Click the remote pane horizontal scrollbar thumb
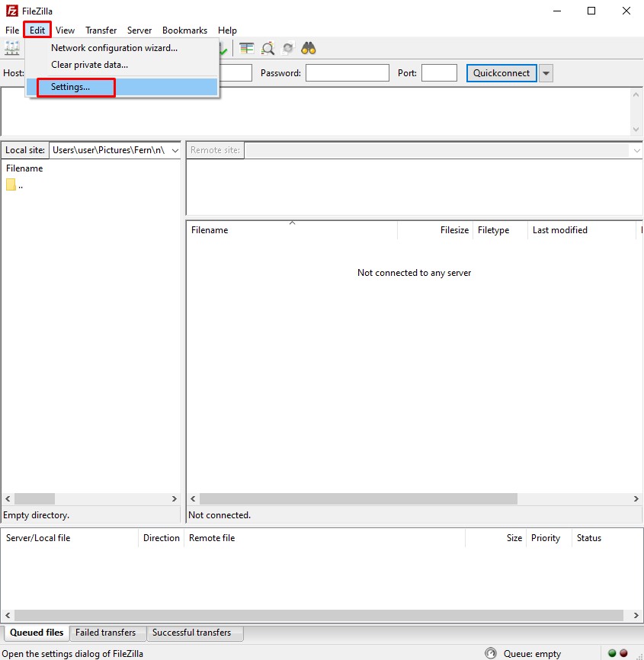This screenshot has width=644, height=660. click(x=359, y=498)
